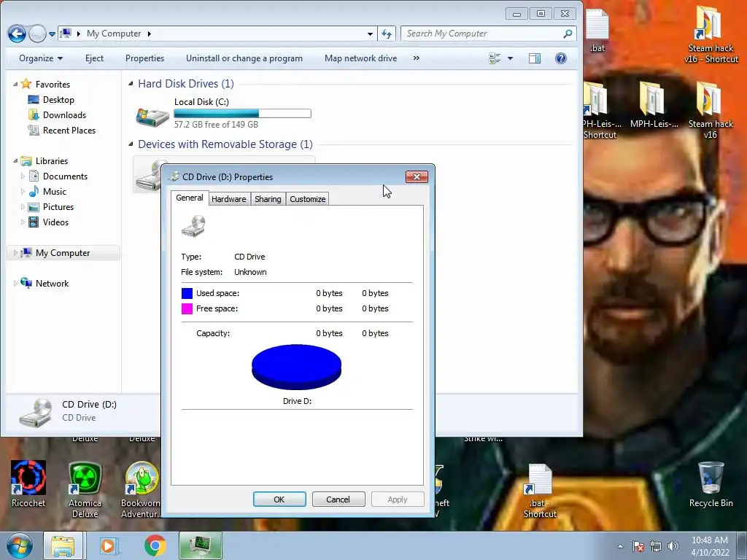Select the Music library

click(x=54, y=192)
